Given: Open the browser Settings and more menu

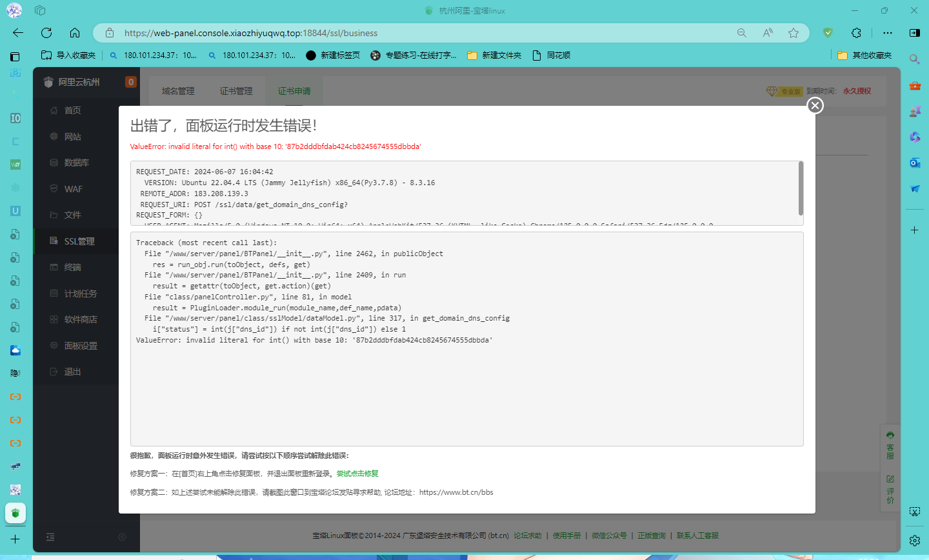Looking at the screenshot, I should pyautogui.click(x=888, y=33).
